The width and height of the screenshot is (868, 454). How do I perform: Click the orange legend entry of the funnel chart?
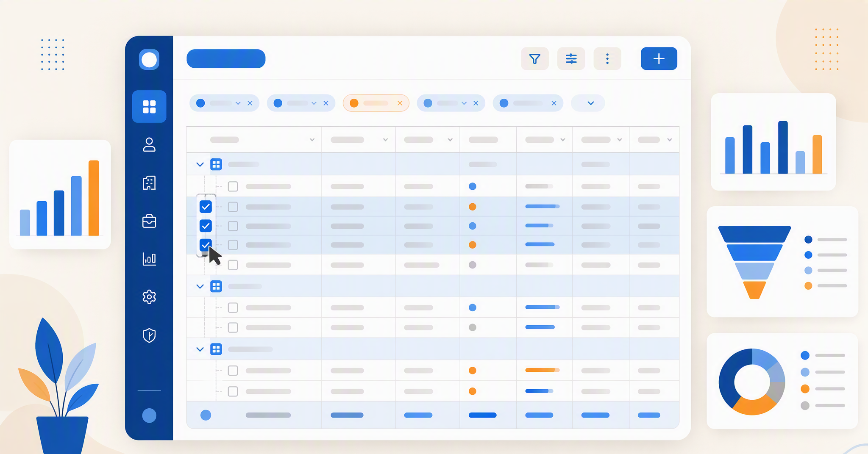tap(826, 286)
